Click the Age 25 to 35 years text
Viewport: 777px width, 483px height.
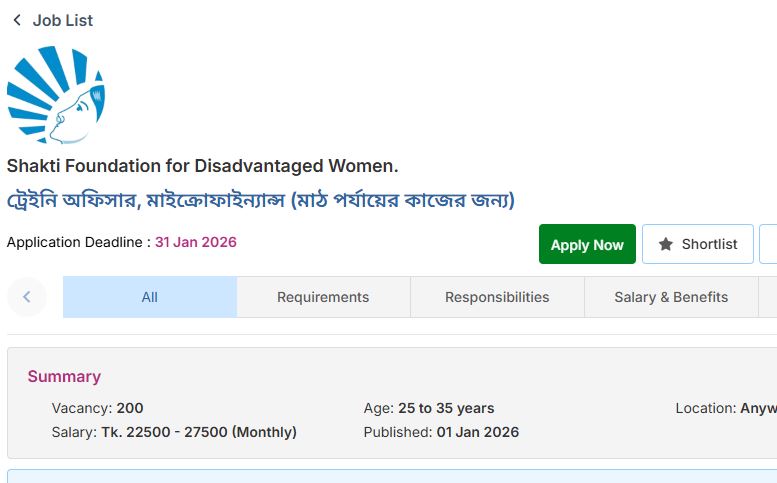click(x=429, y=408)
